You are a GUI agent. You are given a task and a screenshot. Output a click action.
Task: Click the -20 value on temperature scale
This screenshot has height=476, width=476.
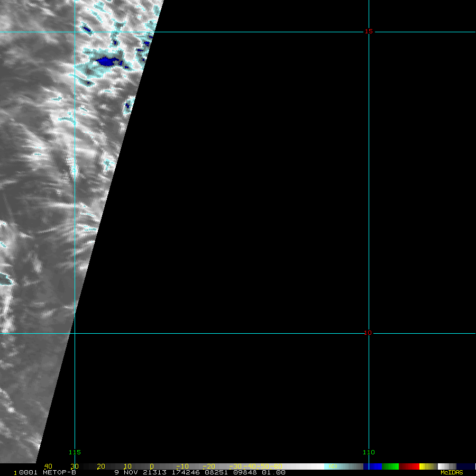point(209,466)
